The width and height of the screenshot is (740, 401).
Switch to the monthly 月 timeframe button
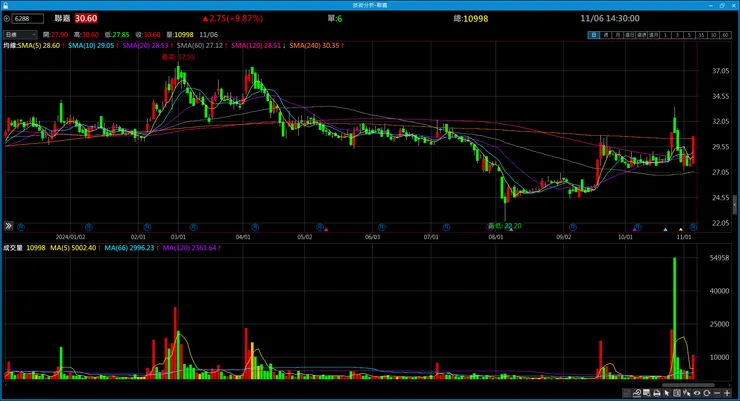tap(618, 35)
